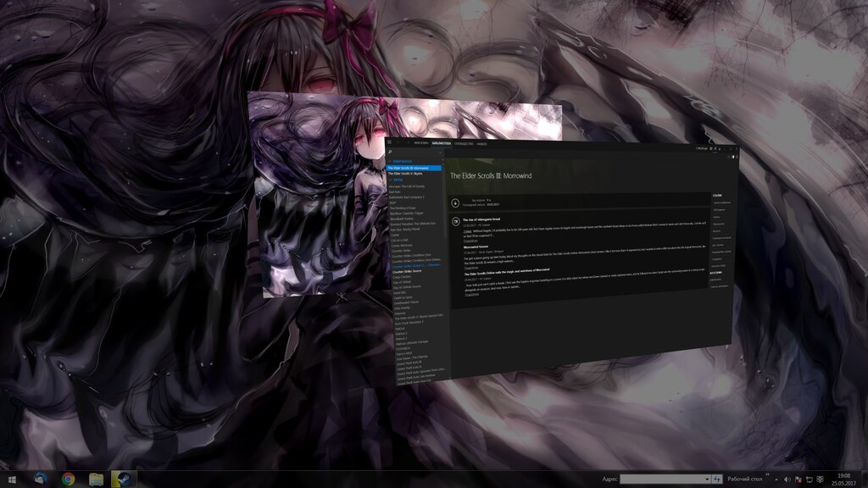868x488 pixels.
Task: Open the СООБЩЕСТВО tab
Action: [463, 144]
